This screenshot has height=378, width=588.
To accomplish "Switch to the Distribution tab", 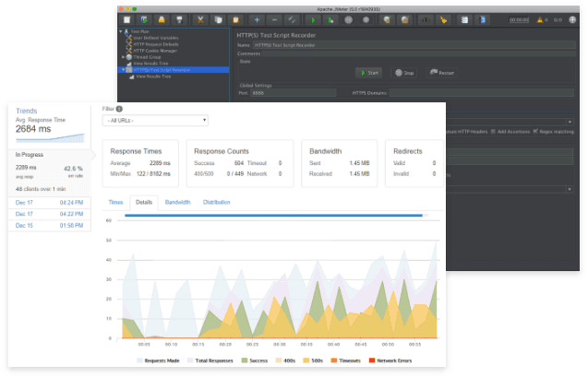I will point(217,202).
